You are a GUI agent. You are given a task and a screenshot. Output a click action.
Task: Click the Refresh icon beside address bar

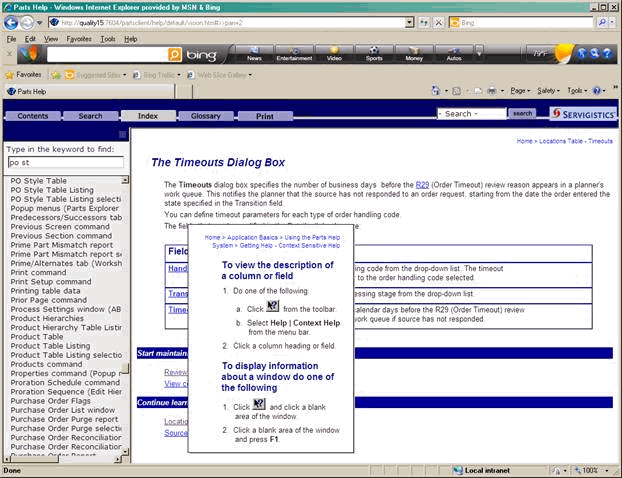424,23
